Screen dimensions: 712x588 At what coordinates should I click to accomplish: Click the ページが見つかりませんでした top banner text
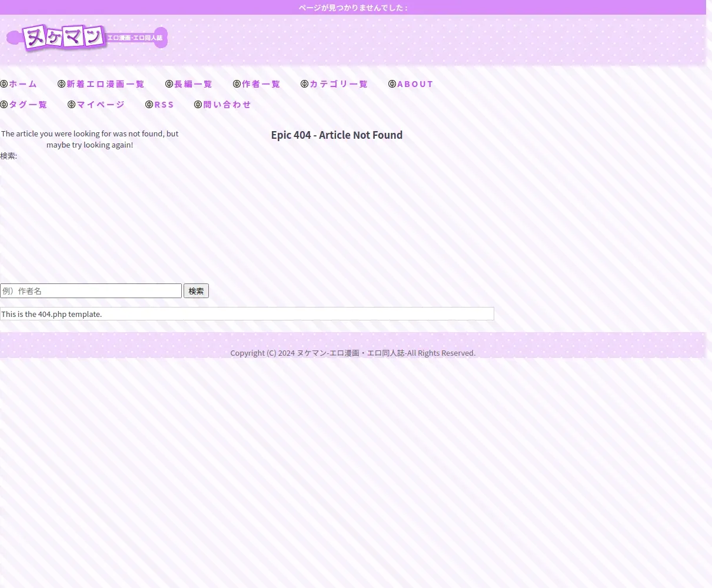(353, 8)
